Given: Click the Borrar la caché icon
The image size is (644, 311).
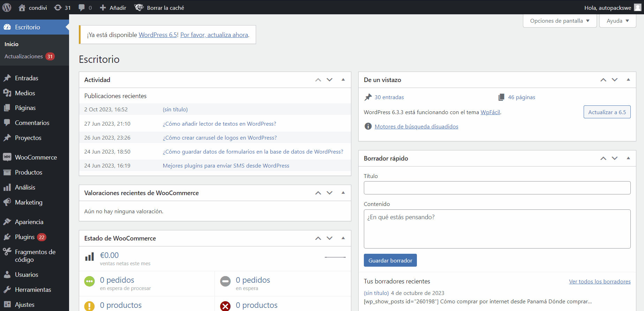Looking at the screenshot, I should click(139, 8).
